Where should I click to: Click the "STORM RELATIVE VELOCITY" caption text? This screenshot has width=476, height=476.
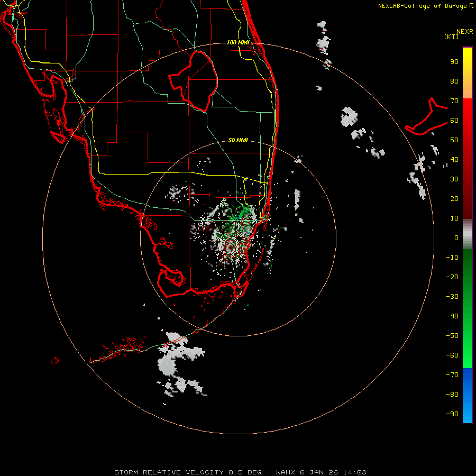point(169,472)
